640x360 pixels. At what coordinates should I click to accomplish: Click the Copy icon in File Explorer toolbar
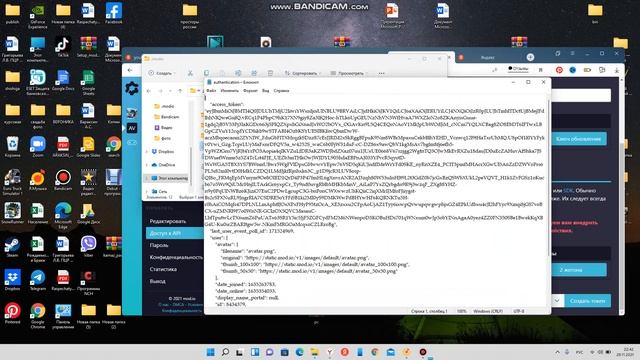click(207, 73)
